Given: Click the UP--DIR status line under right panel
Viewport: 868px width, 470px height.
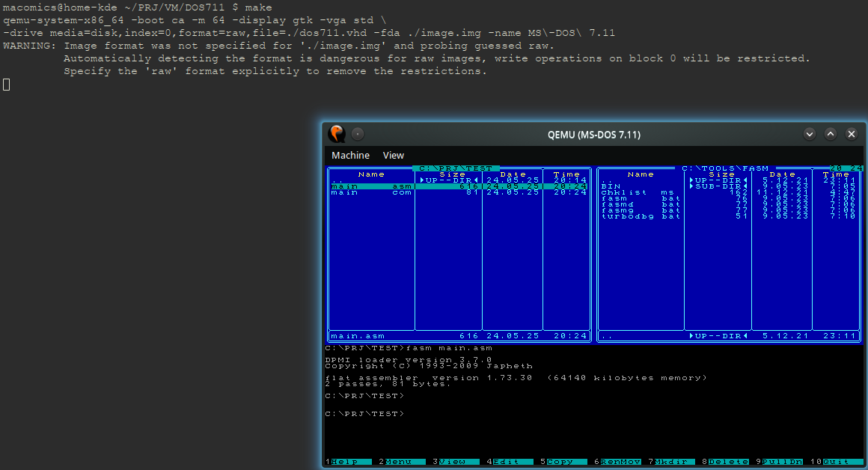Looking at the screenshot, I should point(729,336).
